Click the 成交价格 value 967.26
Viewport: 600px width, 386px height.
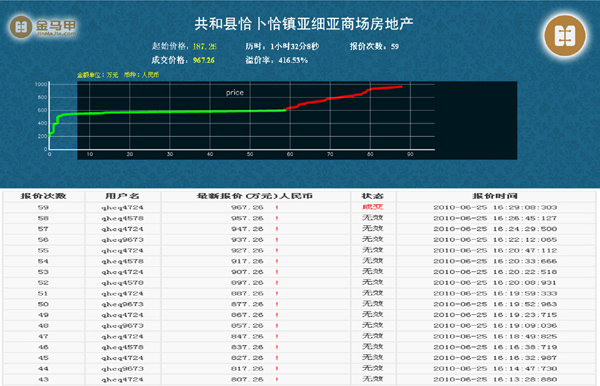point(204,60)
